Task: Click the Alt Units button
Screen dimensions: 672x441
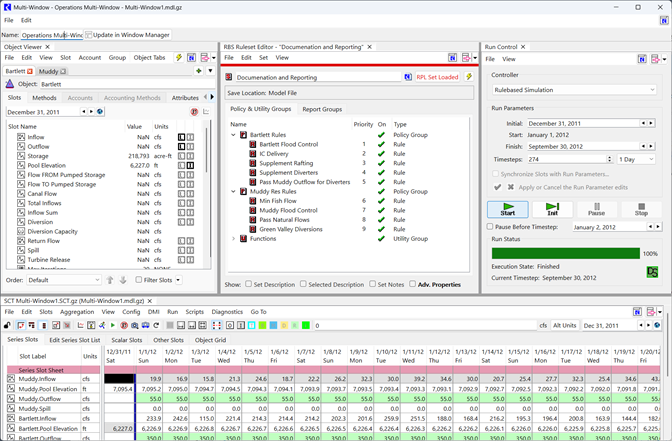Action: (565, 325)
